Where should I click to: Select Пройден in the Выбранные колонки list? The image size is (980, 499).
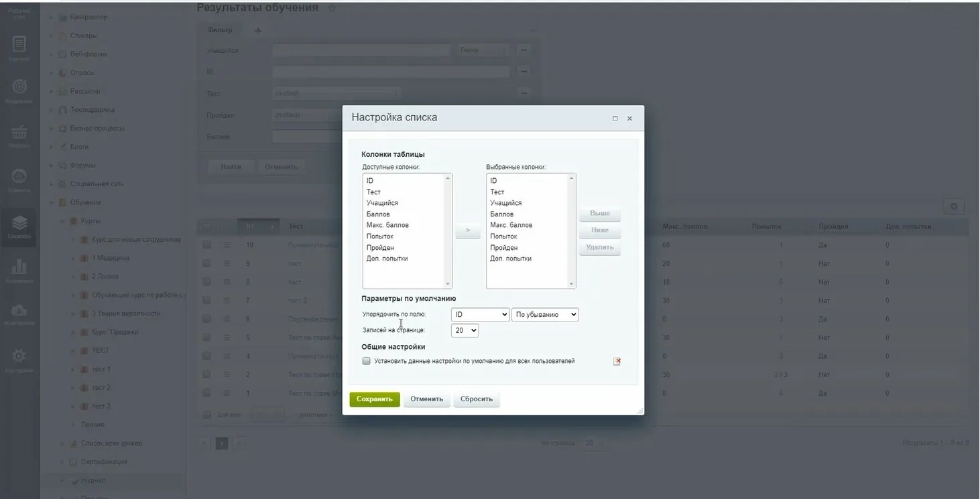pyautogui.click(x=503, y=248)
